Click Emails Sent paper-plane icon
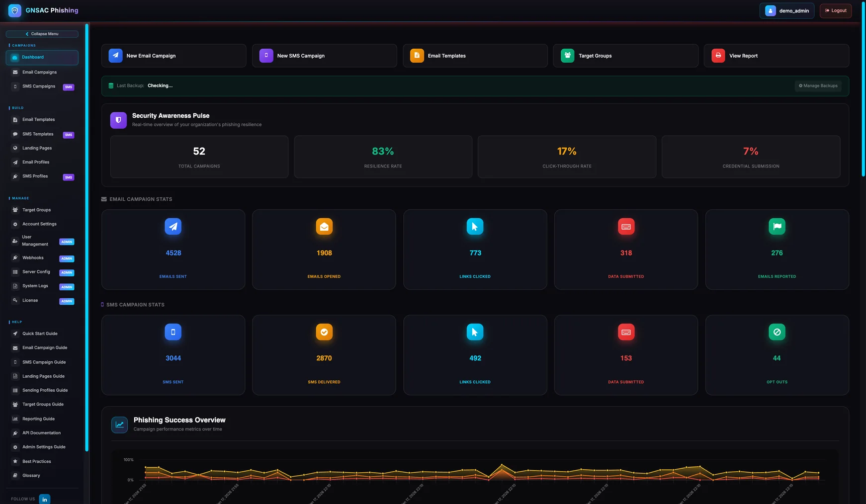Image resolution: width=866 pixels, height=504 pixels. tap(173, 227)
